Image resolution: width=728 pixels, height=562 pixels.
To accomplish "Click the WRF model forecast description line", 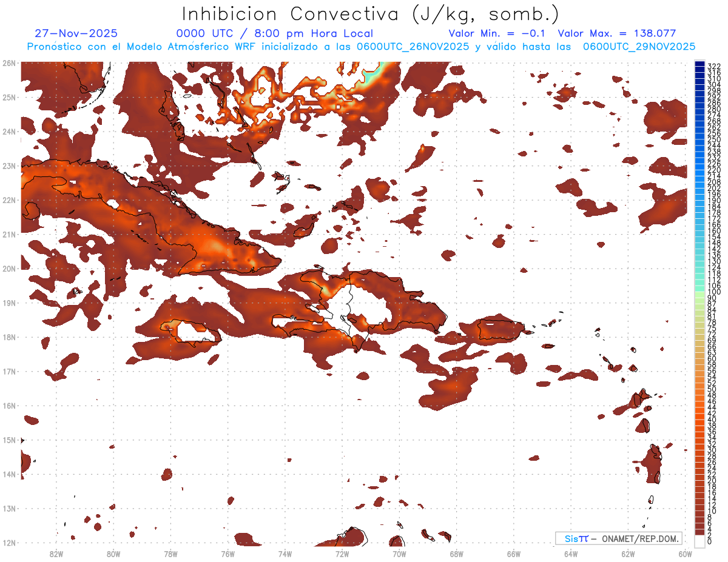I will (361, 47).
